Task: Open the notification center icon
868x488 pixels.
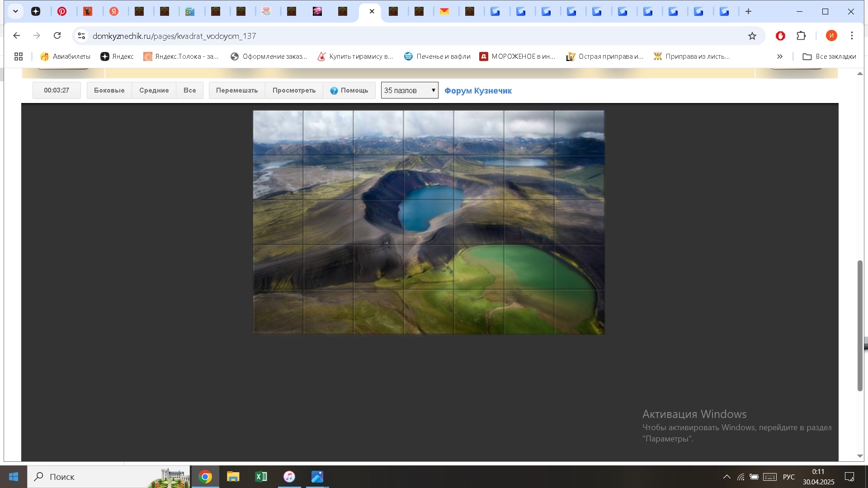Action: click(x=849, y=477)
